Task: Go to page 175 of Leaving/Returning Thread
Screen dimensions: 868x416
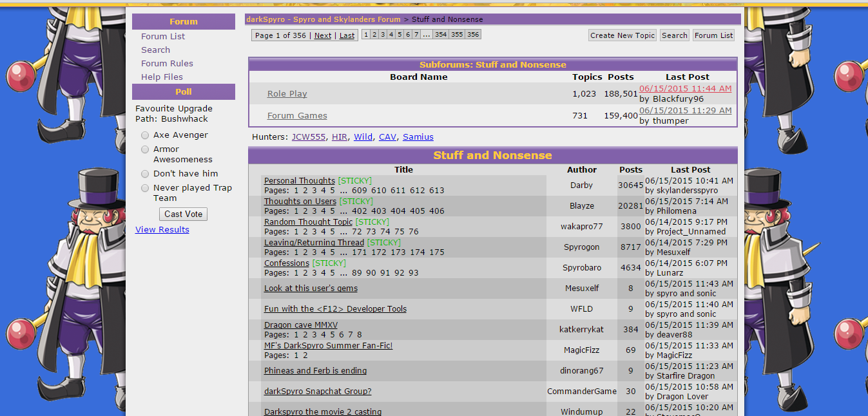Action: coord(436,252)
